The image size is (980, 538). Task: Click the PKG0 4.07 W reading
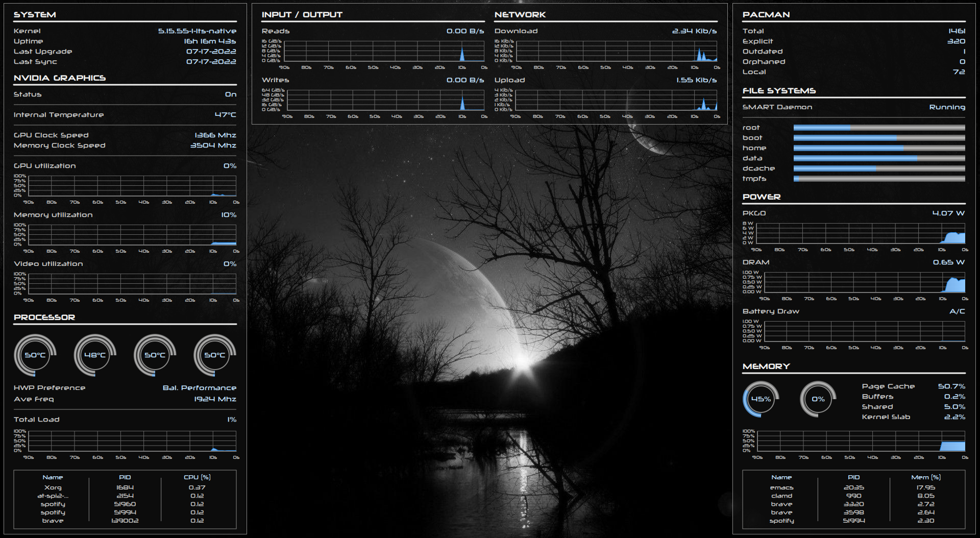point(948,213)
